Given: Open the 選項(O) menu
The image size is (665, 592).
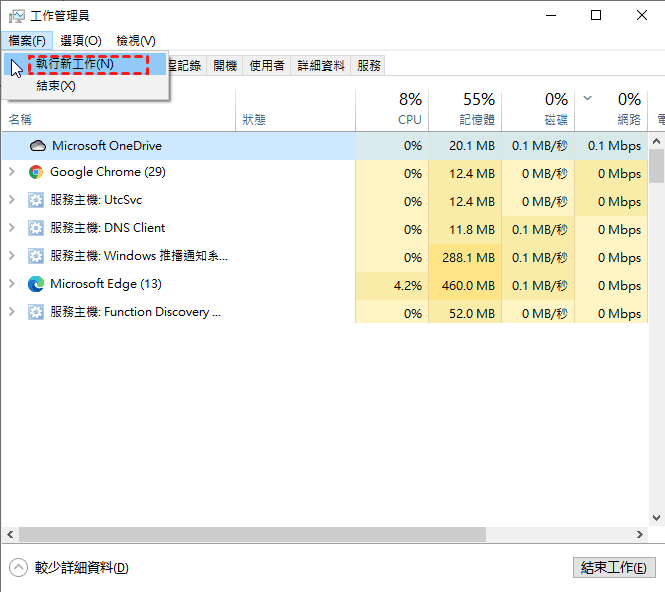Looking at the screenshot, I should [x=81, y=41].
